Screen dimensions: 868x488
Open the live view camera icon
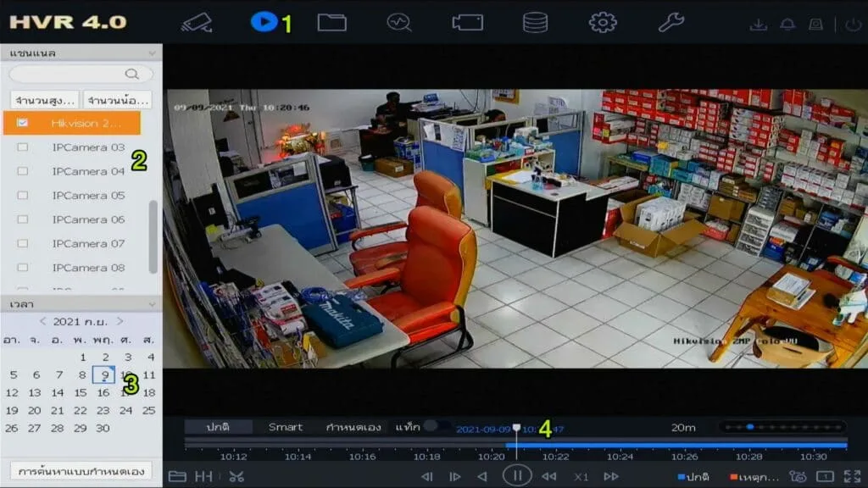click(197, 22)
